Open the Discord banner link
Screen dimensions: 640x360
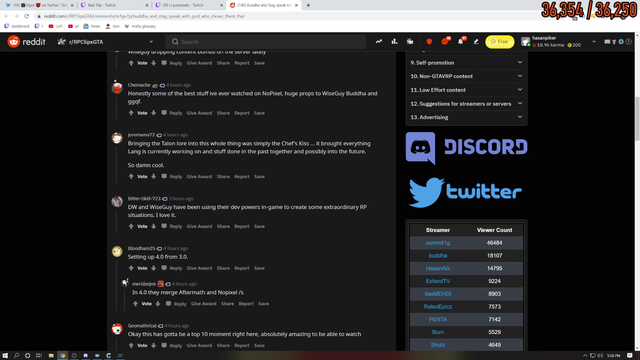467,148
